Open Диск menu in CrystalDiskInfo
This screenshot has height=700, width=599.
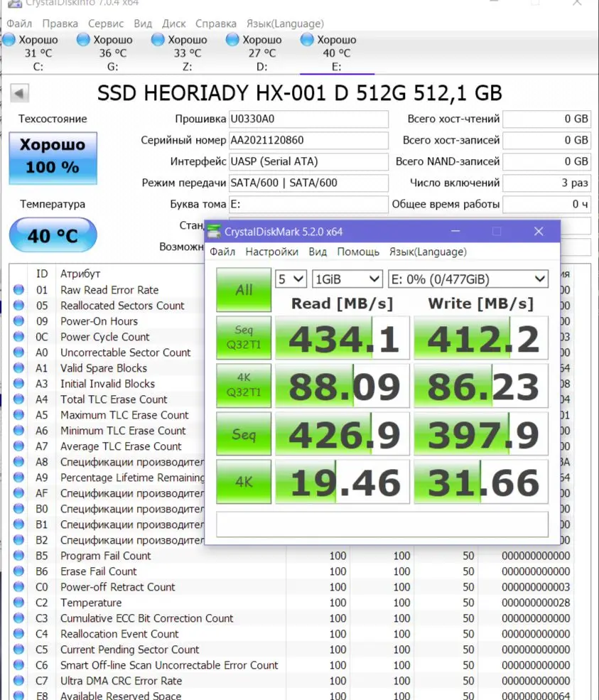(x=173, y=23)
